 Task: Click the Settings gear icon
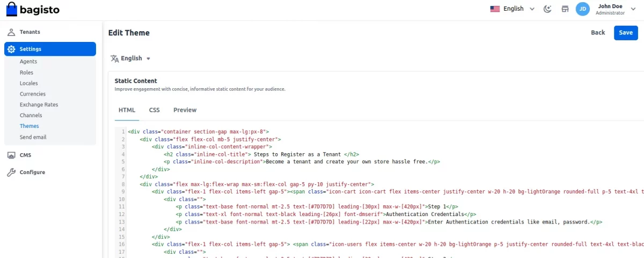coord(11,49)
